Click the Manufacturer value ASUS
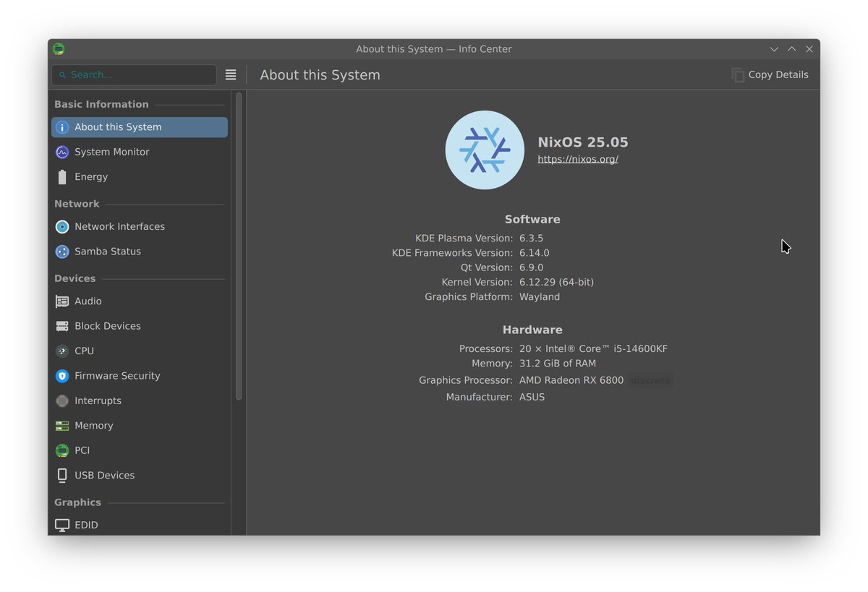The width and height of the screenshot is (868, 592). [x=532, y=397]
